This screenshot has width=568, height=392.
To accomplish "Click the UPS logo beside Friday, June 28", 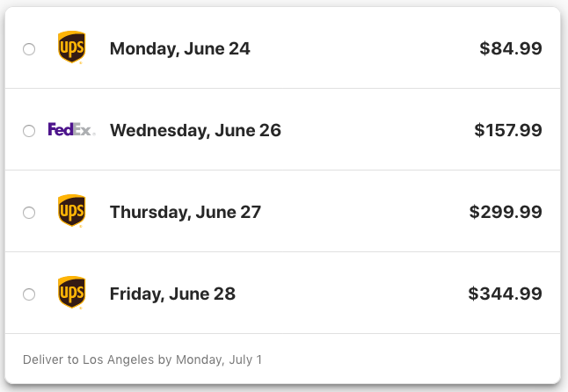I will coord(72,293).
